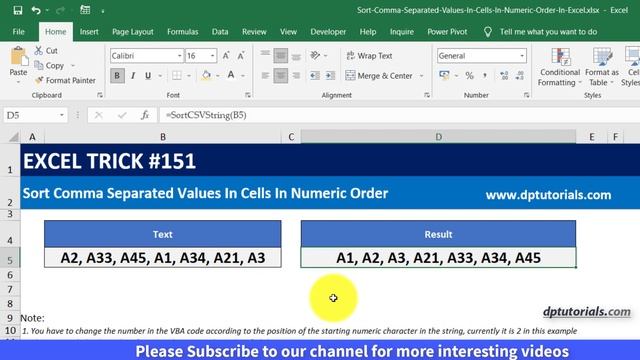Click in the formula bar showing =SortCSVString(B5)
The width and height of the screenshot is (640, 360).
(400, 116)
